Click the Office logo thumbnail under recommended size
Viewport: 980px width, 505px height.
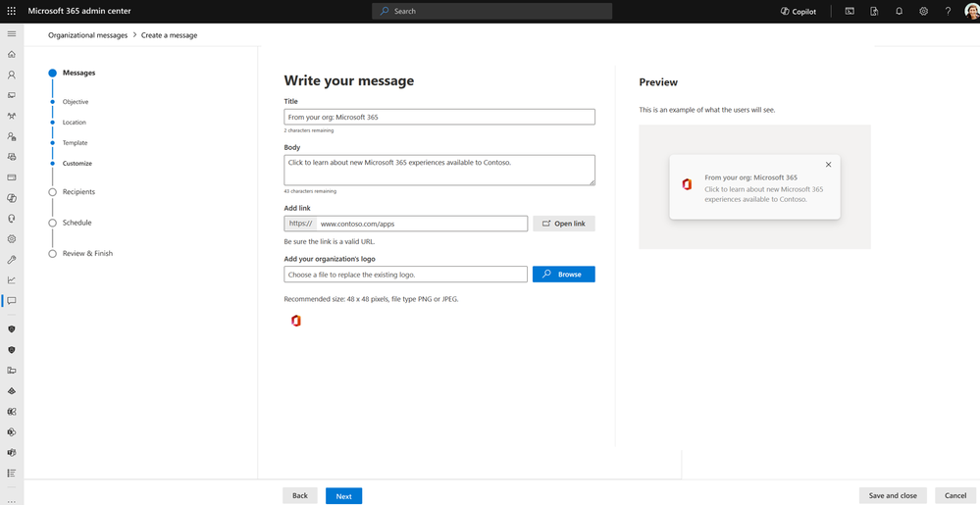pos(296,321)
